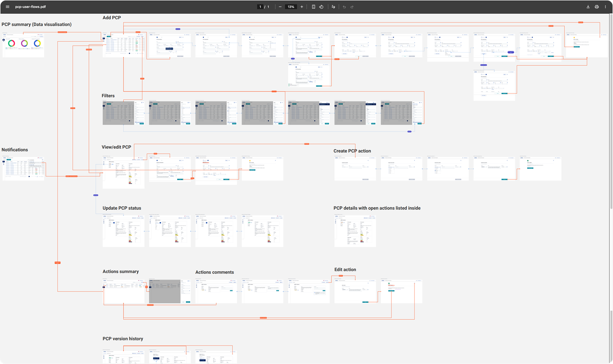The image size is (613, 364).
Task: Click the redo arrow in toolbar
Action: tap(352, 7)
